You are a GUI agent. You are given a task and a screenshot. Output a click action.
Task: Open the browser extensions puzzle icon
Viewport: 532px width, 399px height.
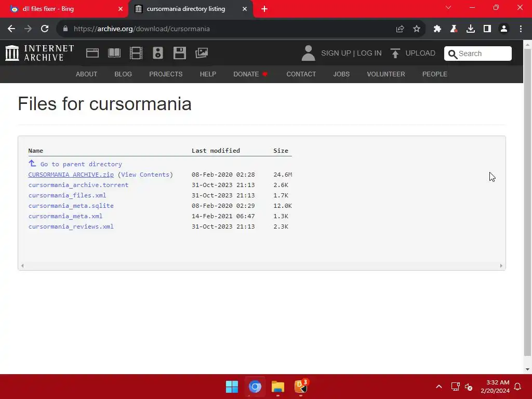pyautogui.click(x=437, y=29)
